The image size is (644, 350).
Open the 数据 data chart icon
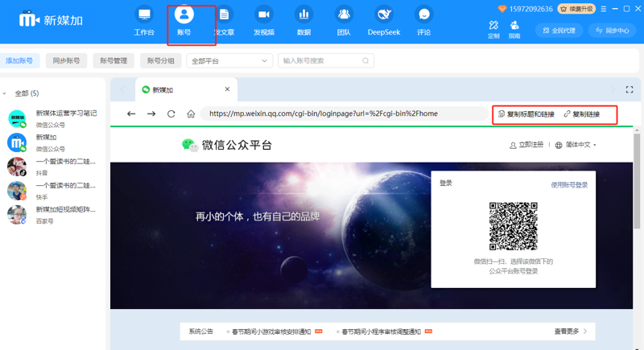[x=304, y=14]
